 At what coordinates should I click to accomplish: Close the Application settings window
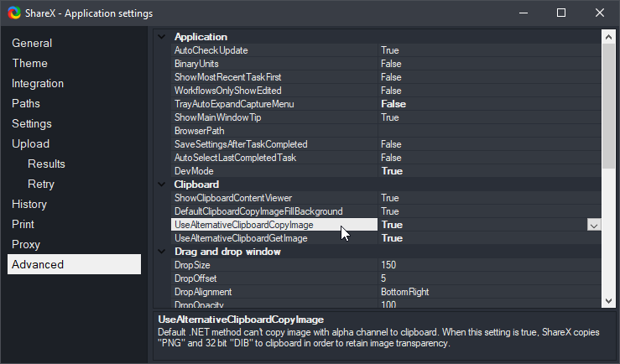(x=599, y=13)
